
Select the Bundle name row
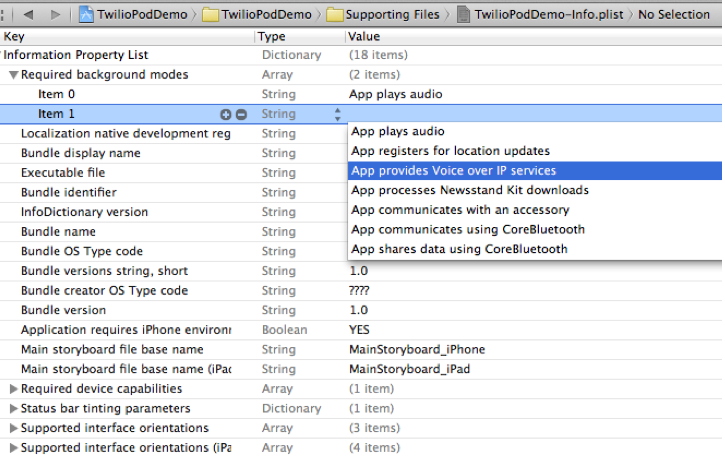click(x=174, y=232)
